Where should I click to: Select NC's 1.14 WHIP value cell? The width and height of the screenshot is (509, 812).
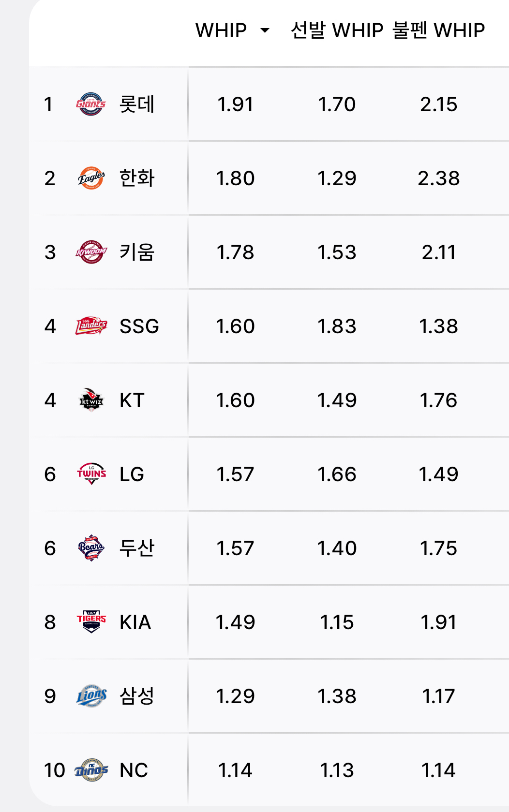[235, 770]
